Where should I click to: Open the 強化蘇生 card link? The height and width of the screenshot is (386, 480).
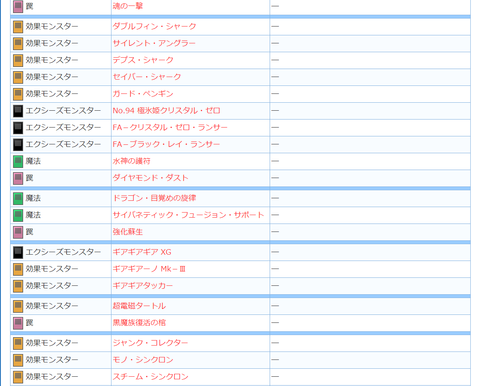(128, 232)
